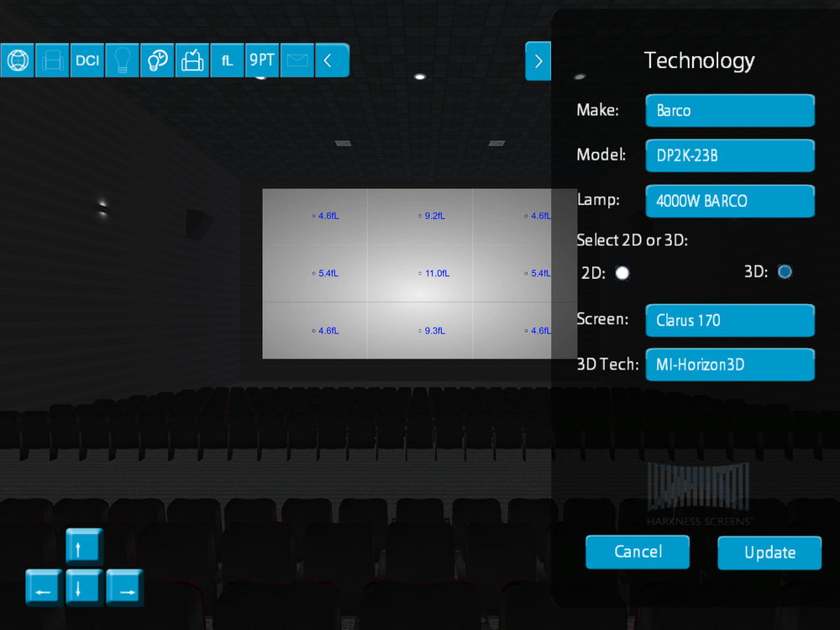Collapse the toolbar with the left chevron
This screenshot has width=840, height=630.
tap(332, 60)
